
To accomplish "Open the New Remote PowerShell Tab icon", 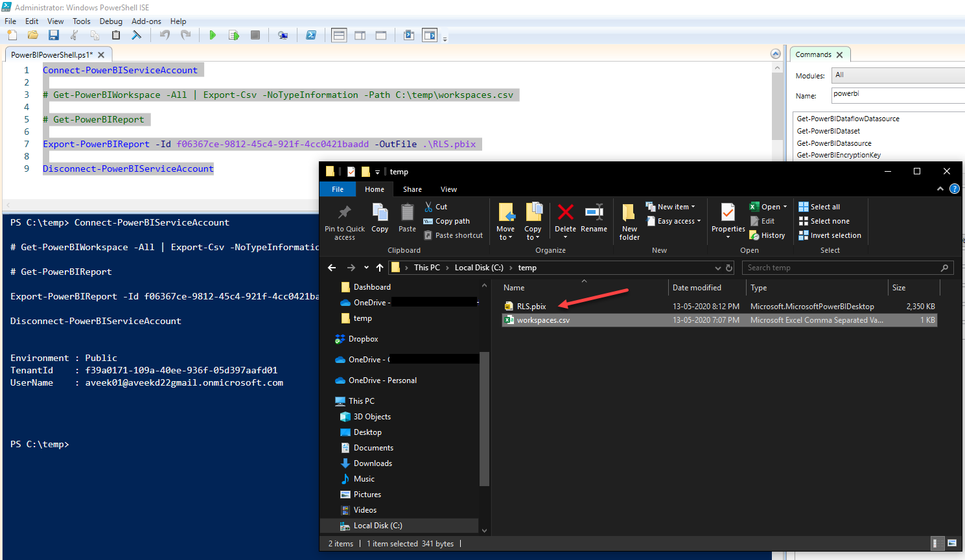I will (x=283, y=36).
